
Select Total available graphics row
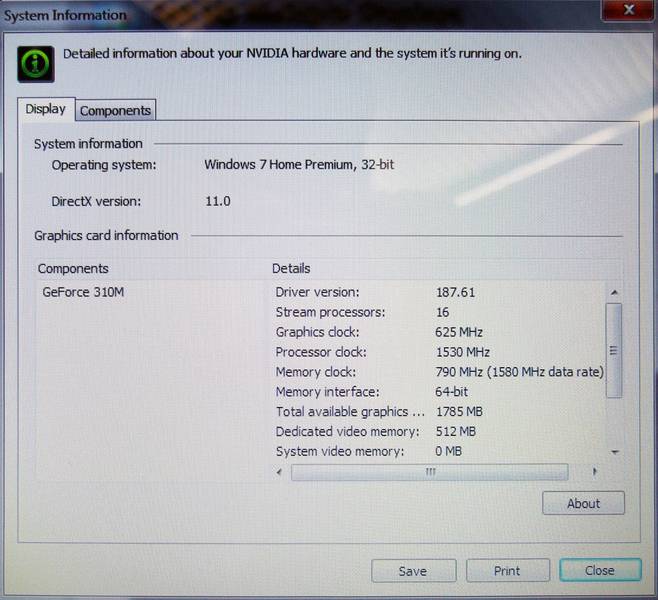pos(439,412)
